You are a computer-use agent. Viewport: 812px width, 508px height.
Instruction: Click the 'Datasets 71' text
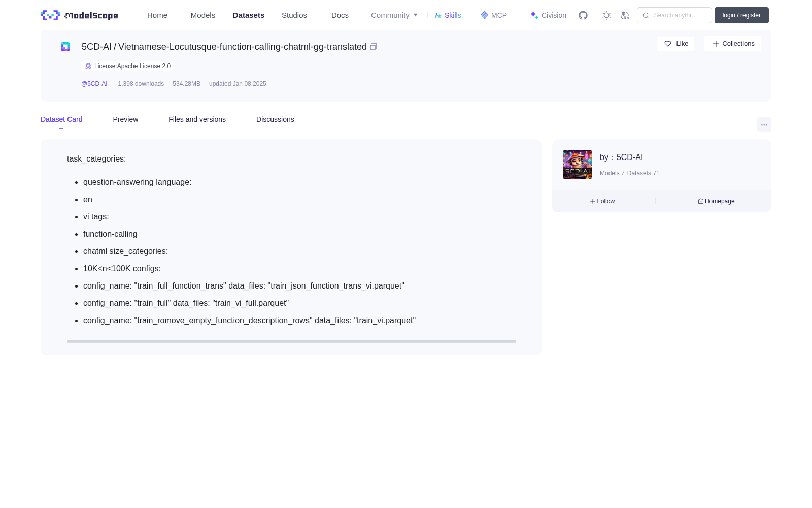(x=644, y=173)
